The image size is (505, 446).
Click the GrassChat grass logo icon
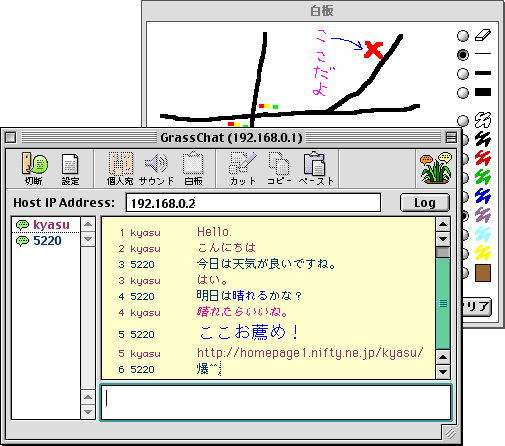436,168
